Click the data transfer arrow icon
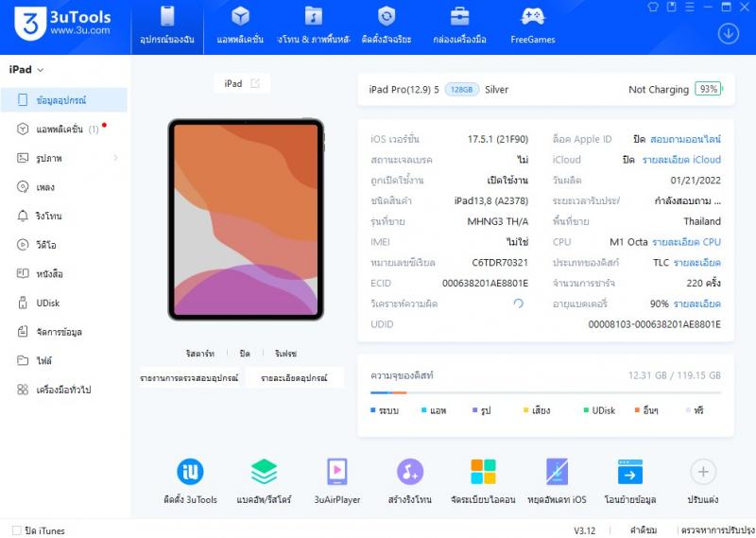The height and width of the screenshot is (538, 756). pyautogui.click(x=629, y=472)
